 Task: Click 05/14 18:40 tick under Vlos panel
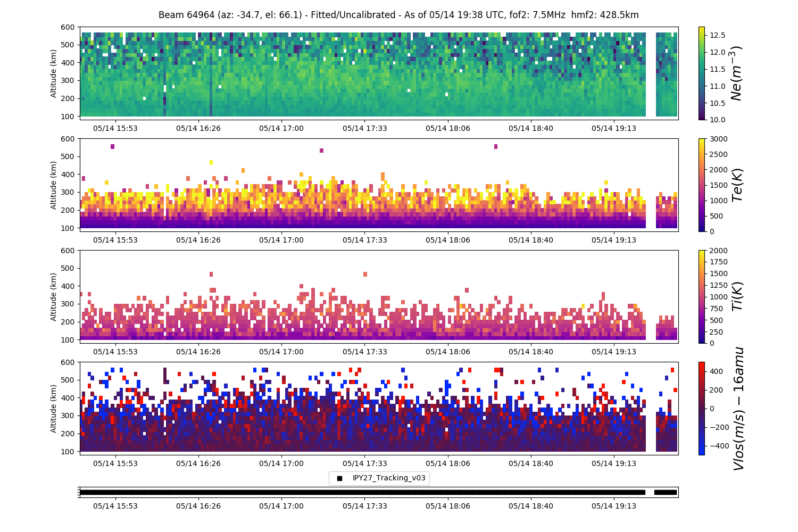pos(531,463)
